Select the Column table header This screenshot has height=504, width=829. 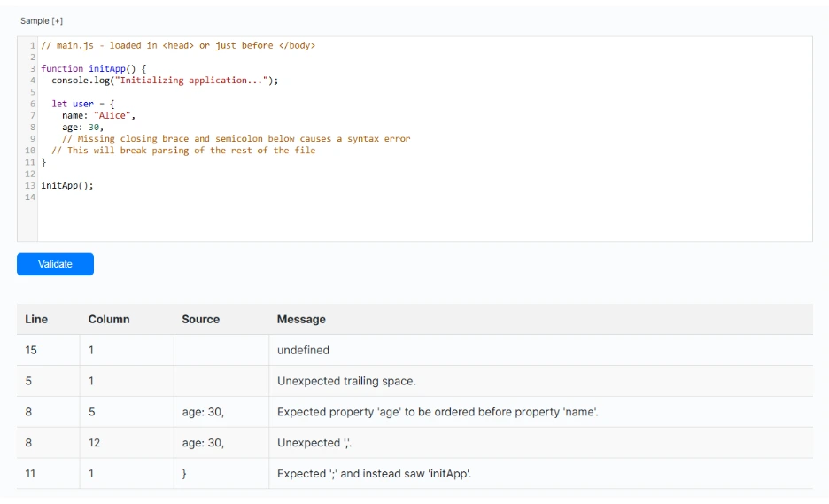(109, 319)
